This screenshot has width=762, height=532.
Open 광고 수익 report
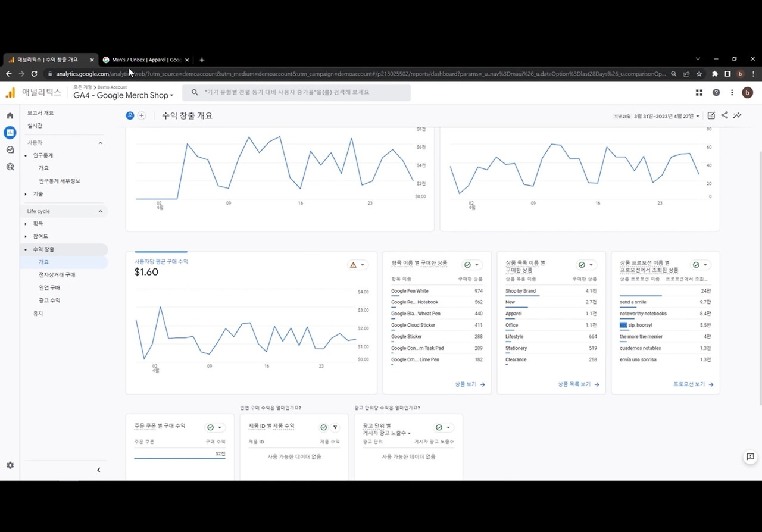click(49, 301)
